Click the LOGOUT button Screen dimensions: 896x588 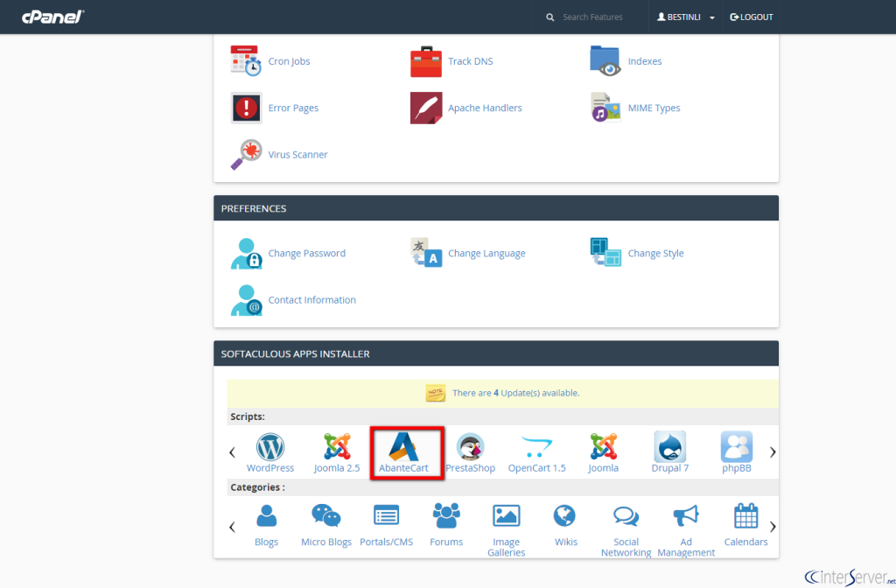tap(752, 17)
